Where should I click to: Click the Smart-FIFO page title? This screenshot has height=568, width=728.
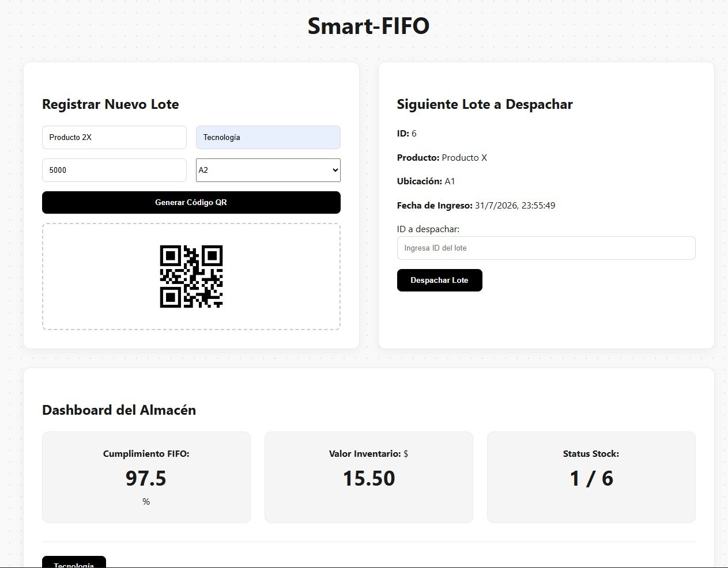click(368, 26)
